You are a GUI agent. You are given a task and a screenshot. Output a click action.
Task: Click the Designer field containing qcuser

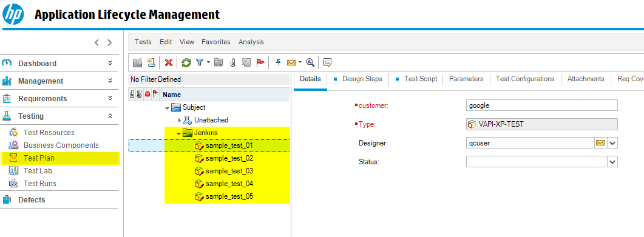[530, 143]
